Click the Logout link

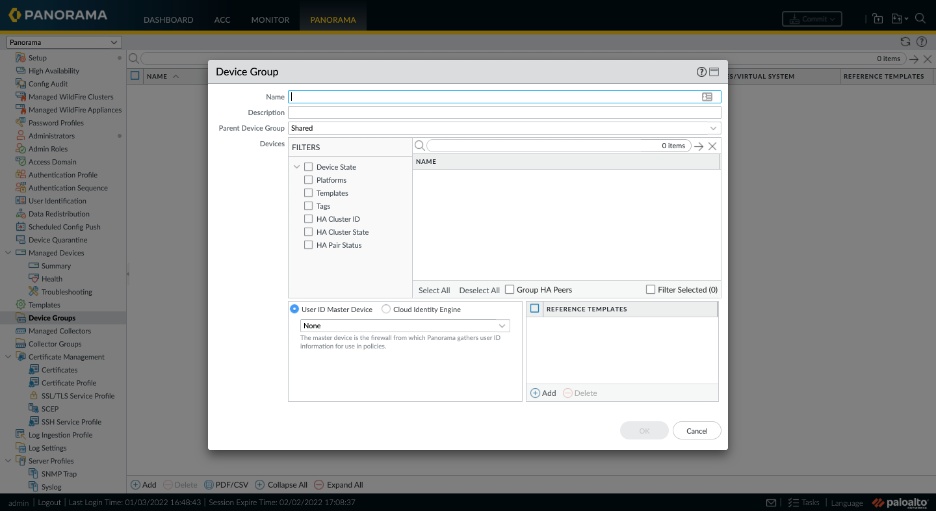click(x=49, y=502)
